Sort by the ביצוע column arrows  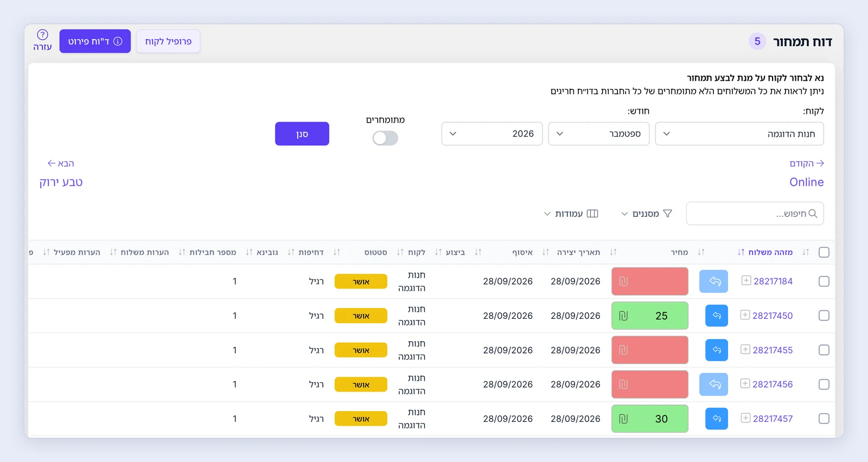click(x=438, y=252)
